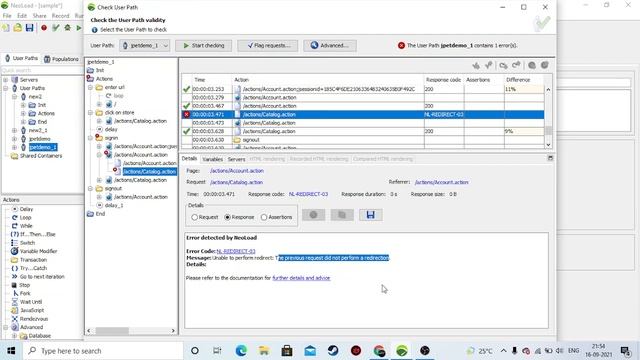Click the Save project floppy icon

click(x=29, y=28)
